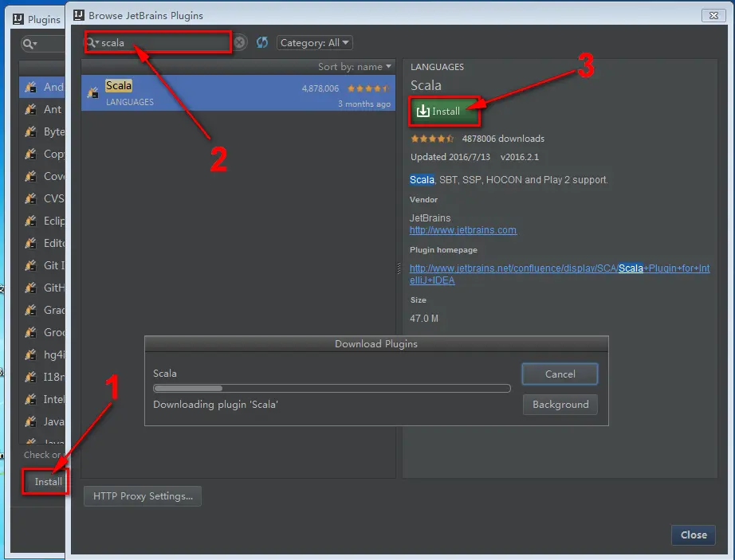Select the GitH plugin row in Plugins window
Viewport: 735px width, 560px height.
click(x=42, y=288)
